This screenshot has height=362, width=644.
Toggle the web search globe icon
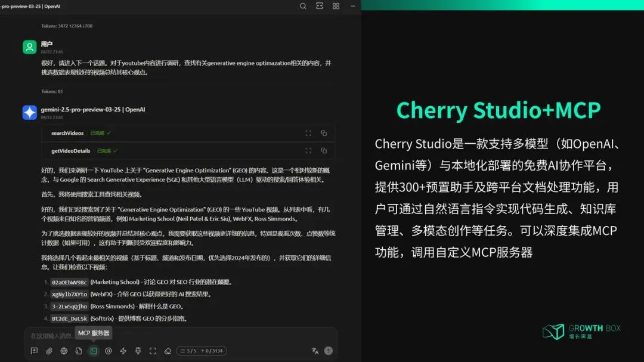pyautogui.click(x=64, y=351)
